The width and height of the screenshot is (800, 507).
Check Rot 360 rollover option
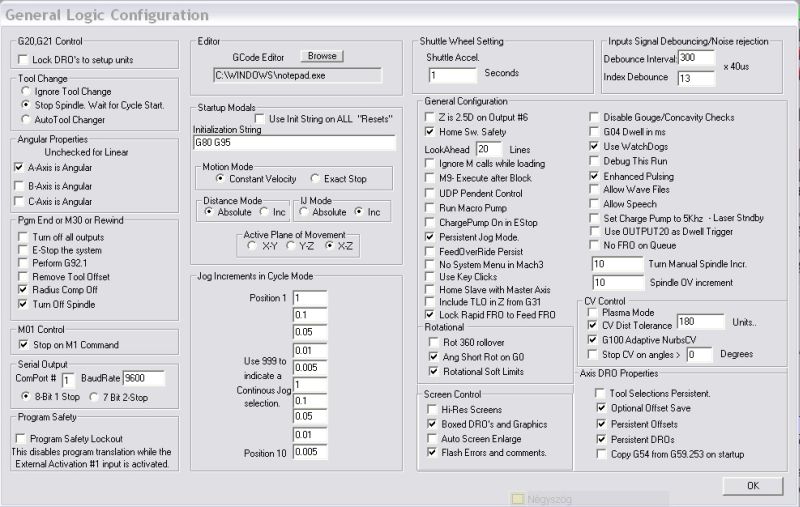434,342
